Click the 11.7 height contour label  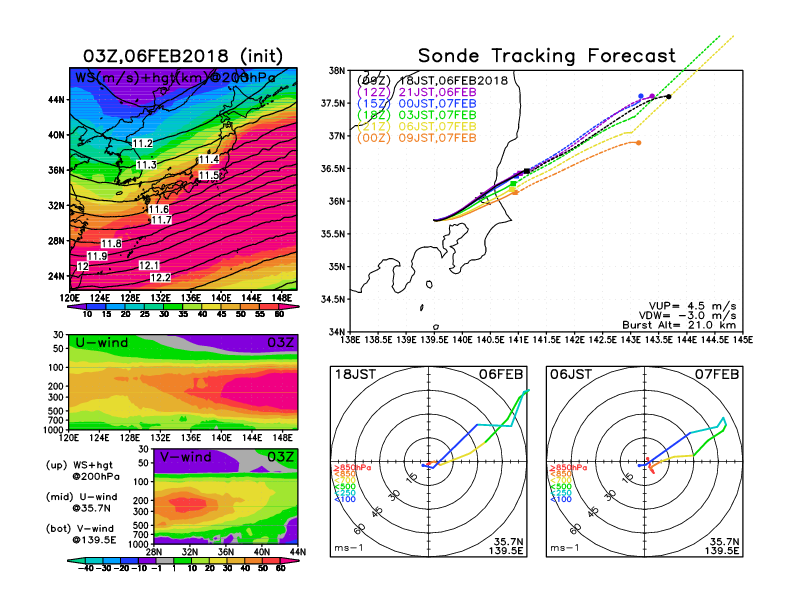161,220
